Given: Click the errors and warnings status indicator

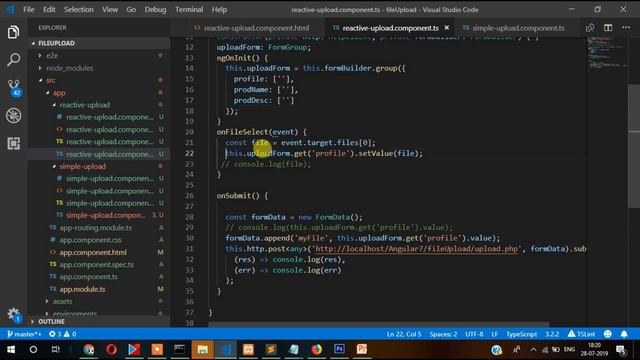Looking at the screenshot, I should (x=62, y=334).
